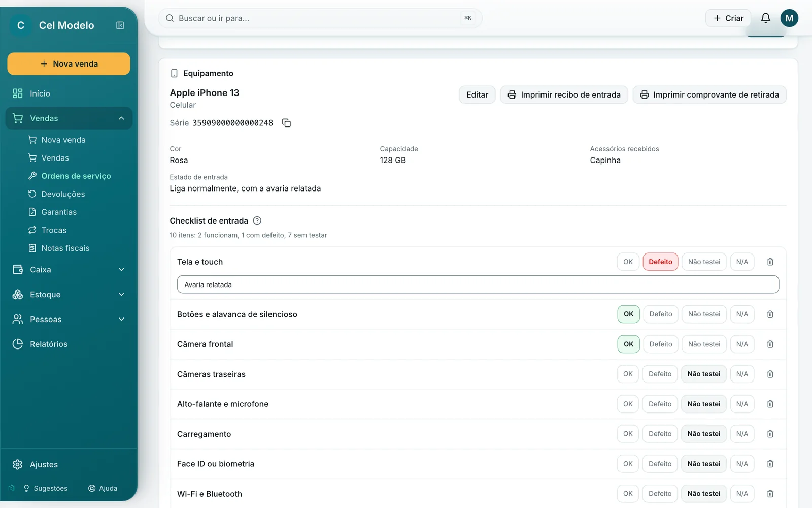Mark Carregamento as Defeito
Image resolution: width=812 pixels, height=508 pixels.
click(660, 434)
